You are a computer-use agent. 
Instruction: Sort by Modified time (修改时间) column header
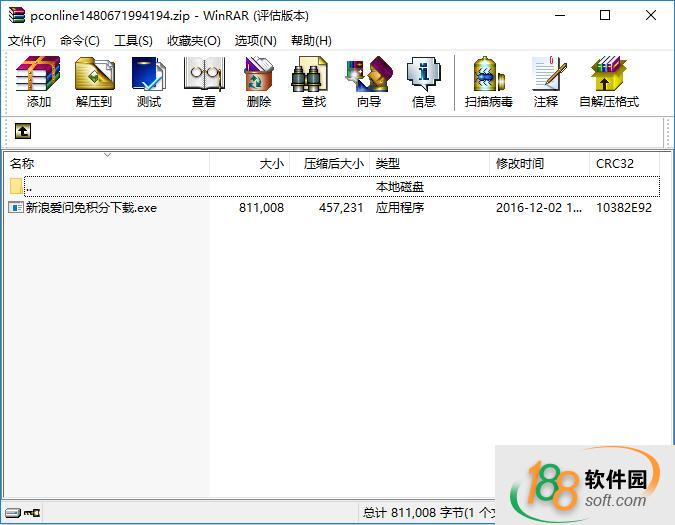[x=520, y=164]
